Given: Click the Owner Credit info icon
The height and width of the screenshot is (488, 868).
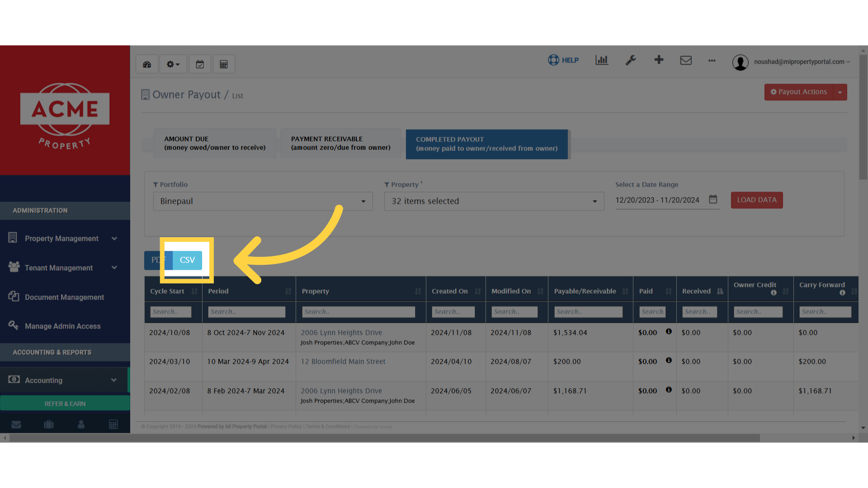Looking at the screenshot, I should (774, 293).
